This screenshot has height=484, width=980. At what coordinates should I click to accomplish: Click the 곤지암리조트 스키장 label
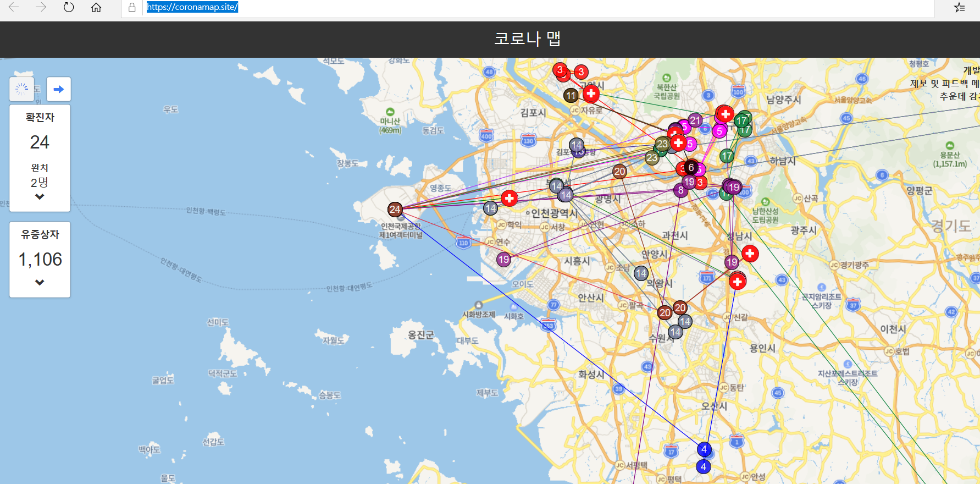click(x=822, y=301)
